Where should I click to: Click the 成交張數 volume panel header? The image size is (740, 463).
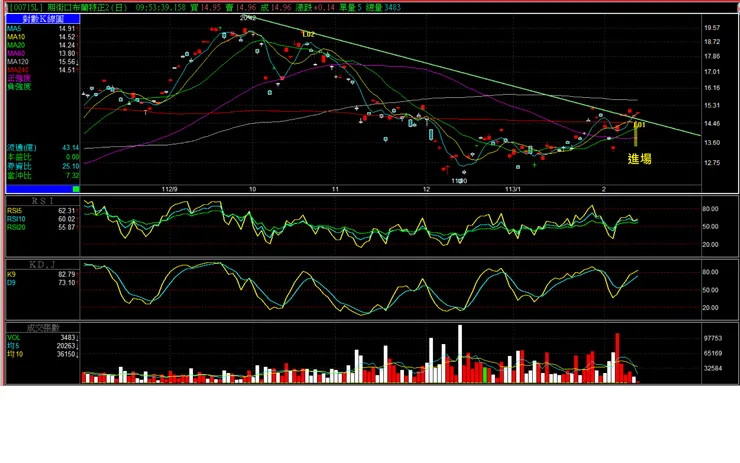pyautogui.click(x=43, y=328)
